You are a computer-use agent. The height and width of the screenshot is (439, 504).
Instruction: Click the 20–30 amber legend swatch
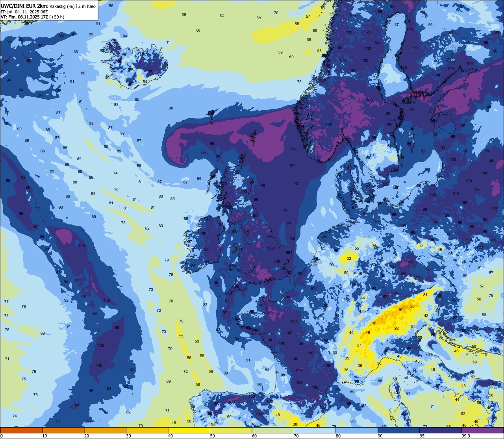coord(105,430)
